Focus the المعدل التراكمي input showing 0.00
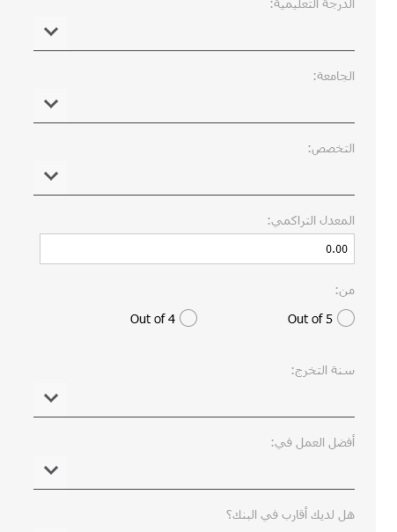The width and height of the screenshot is (397, 532). 197,248
